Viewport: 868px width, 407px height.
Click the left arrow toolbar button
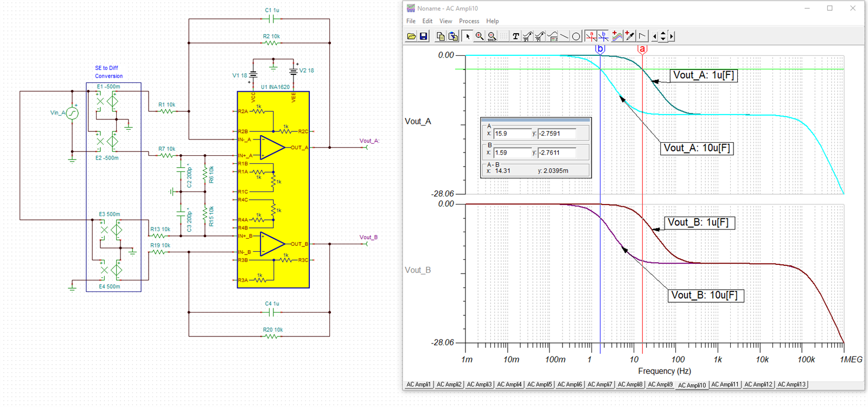coord(655,36)
